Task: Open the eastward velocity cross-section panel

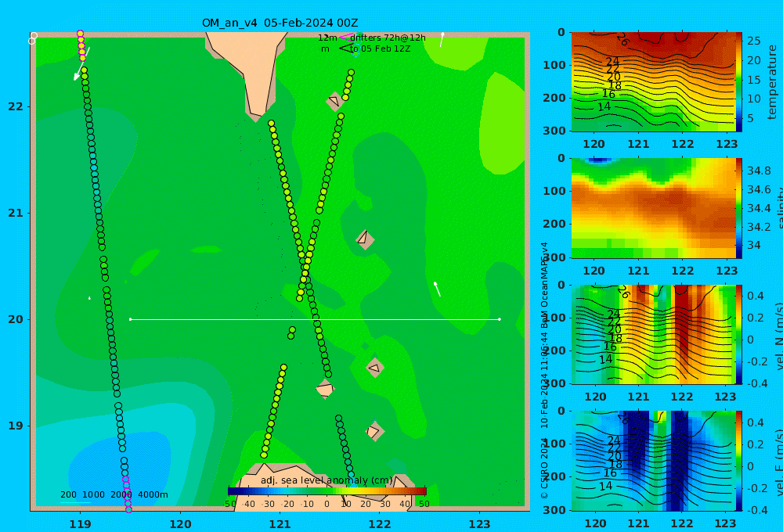Action: pyautogui.click(x=654, y=461)
